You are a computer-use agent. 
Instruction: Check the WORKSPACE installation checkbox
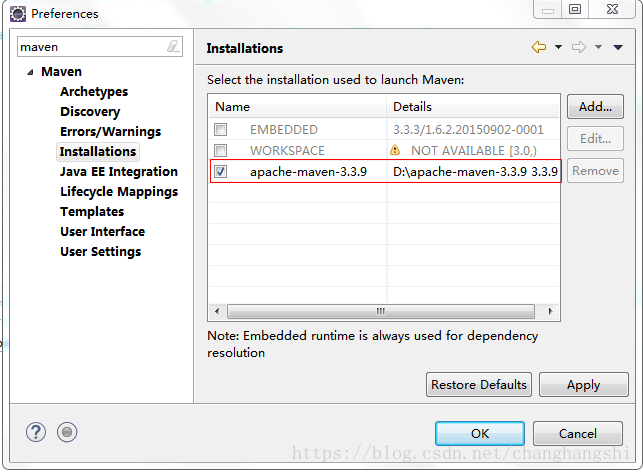[220, 150]
